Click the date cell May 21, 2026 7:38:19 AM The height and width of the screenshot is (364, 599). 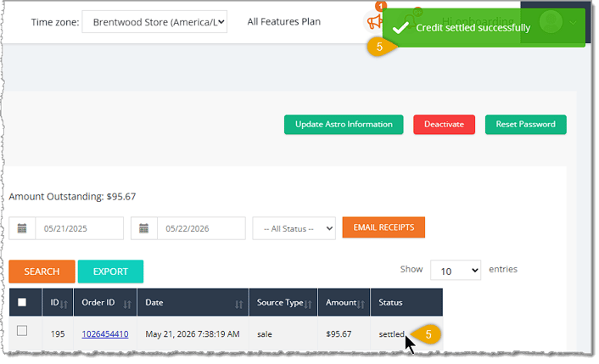tap(193, 334)
